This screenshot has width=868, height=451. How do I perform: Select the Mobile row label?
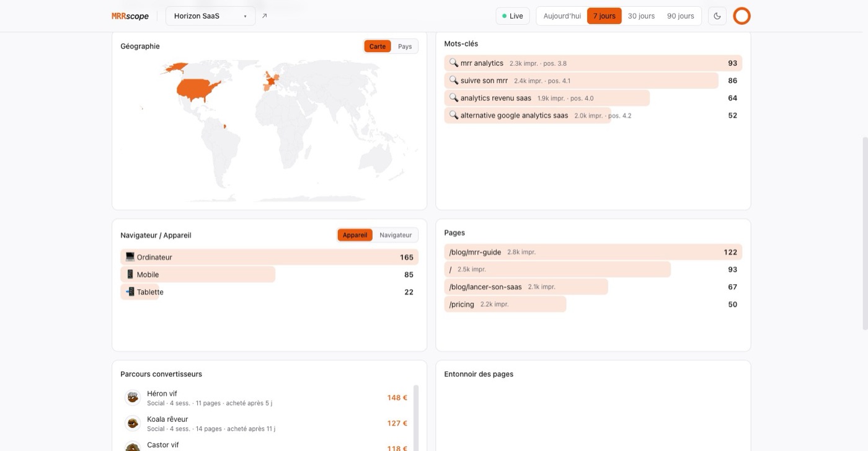(148, 275)
